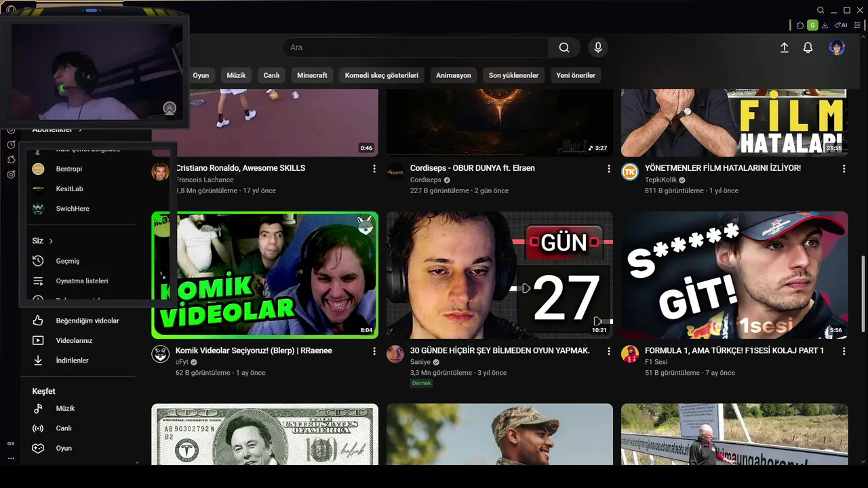
Task: Open the Francois Lachance channel link
Action: pyautogui.click(x=205, y=180)
